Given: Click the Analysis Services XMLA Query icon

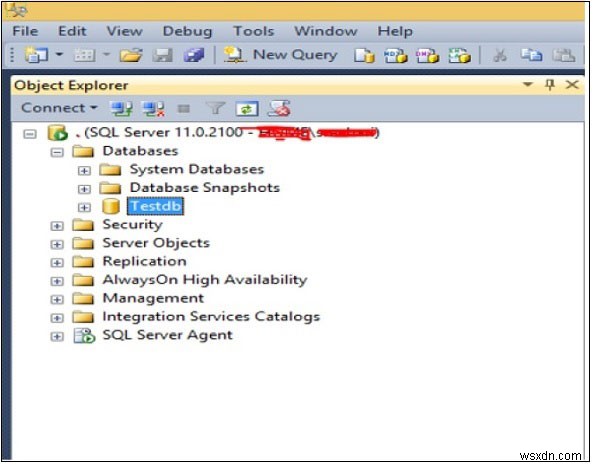Looking at the screenshot, I should pyautogui.click(x=459, y=56).
